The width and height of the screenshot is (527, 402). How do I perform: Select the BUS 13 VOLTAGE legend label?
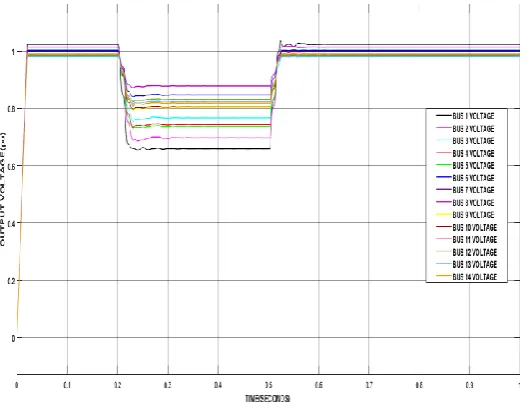[475, 265]
